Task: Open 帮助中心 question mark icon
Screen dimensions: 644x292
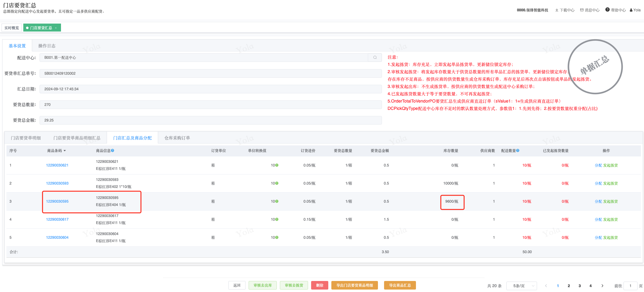Action: click(x=607, y=10)
